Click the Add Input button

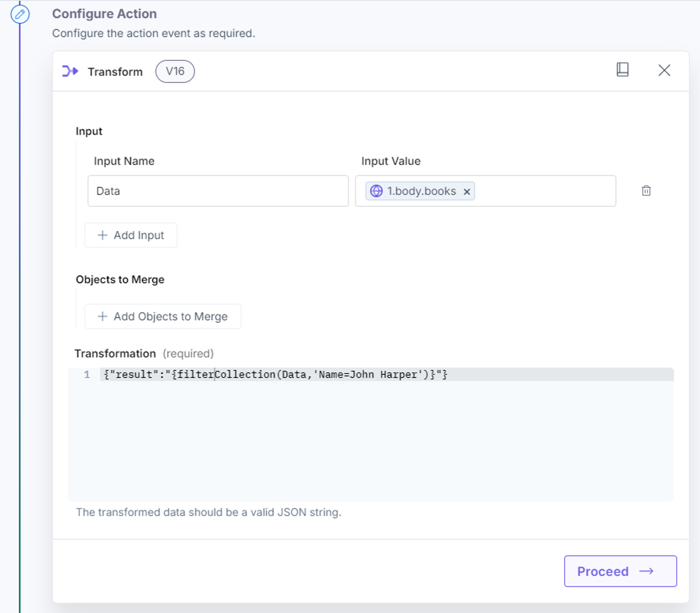131,235
